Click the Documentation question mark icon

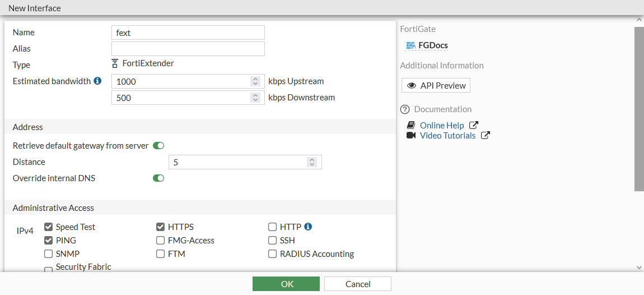[x=405, y=109]
